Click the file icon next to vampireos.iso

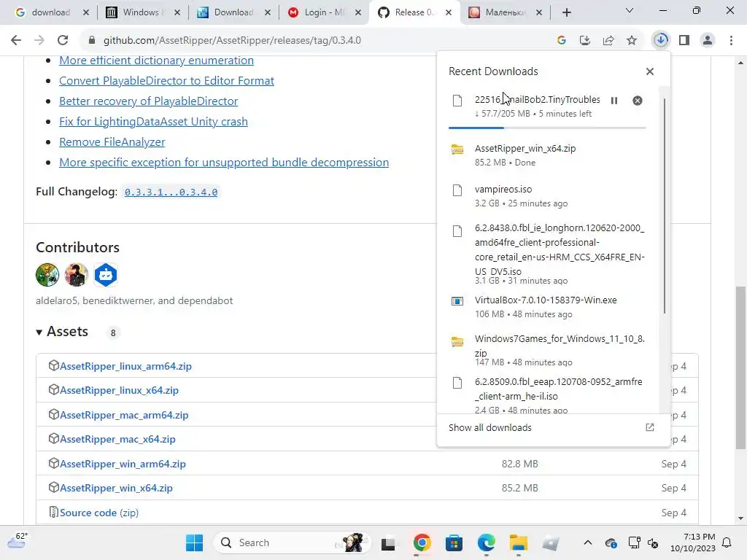457,190
